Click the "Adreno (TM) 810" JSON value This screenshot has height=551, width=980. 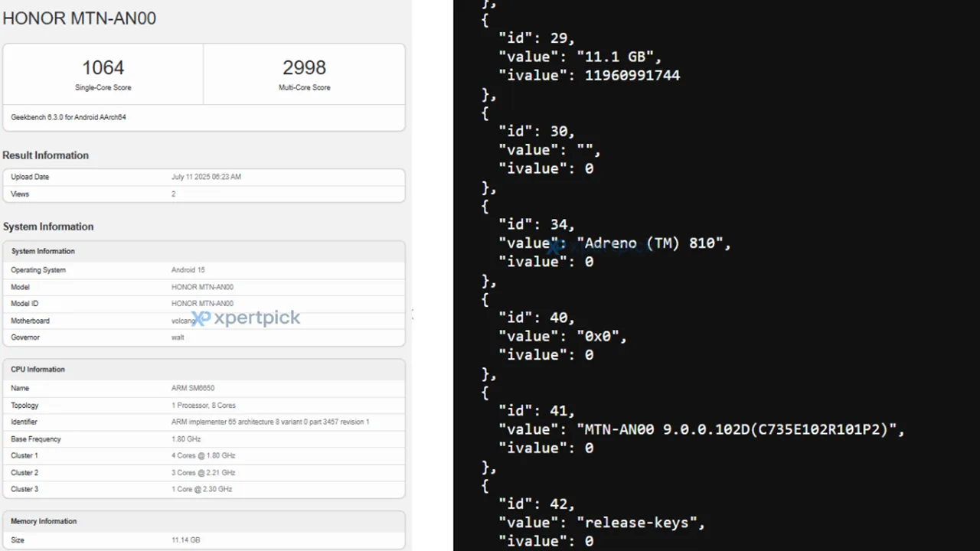(652, 243)
